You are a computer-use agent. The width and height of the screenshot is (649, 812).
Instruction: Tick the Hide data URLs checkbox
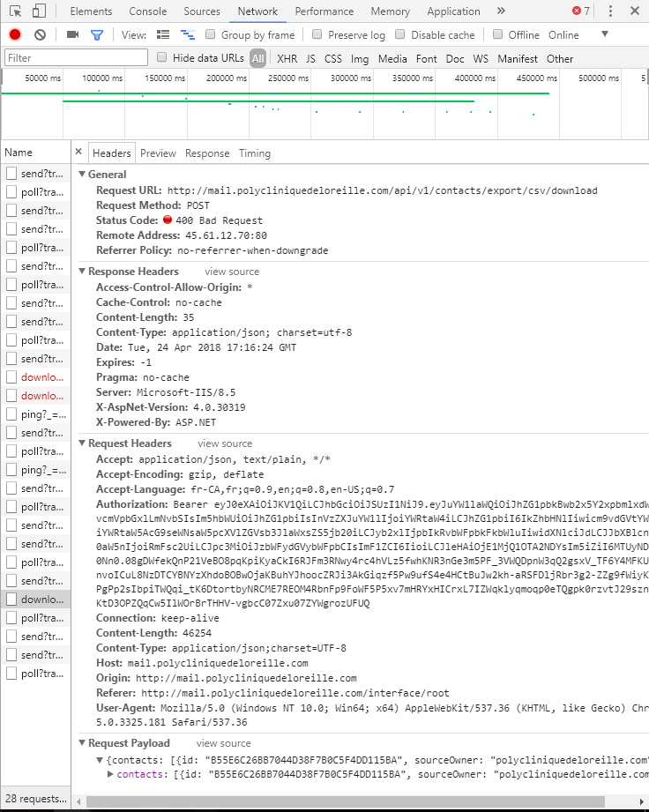[x=161, y=58]
